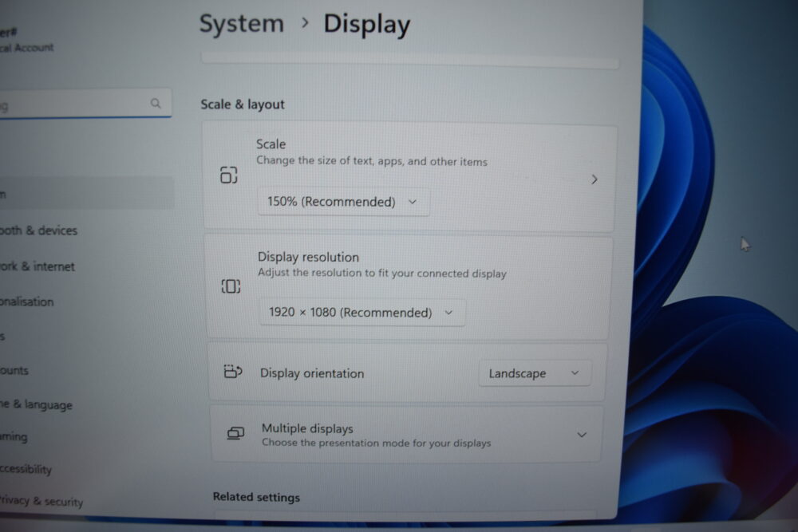Click the Scale & layout heading
This screenshot has width=798, height=532.
(x=243, y=104)
